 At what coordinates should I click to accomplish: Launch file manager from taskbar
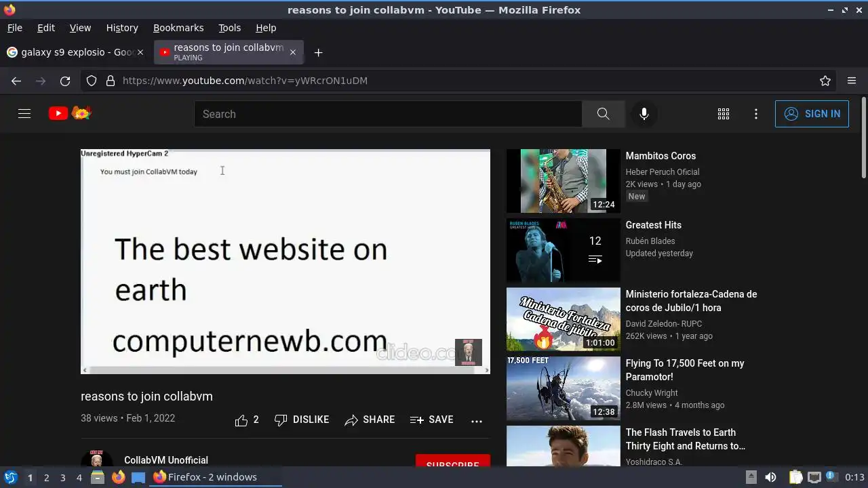tap(97, 477)
